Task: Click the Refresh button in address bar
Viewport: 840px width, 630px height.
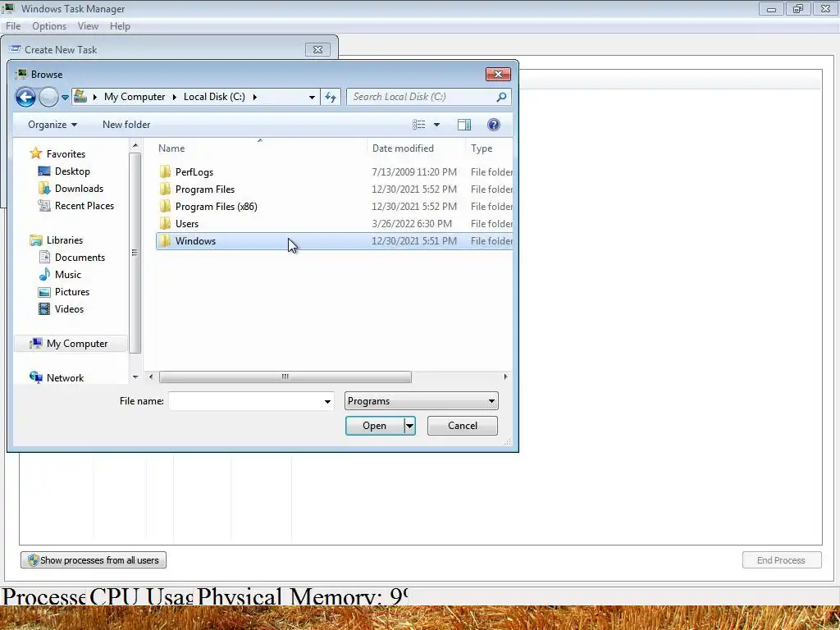Action: 331,97
